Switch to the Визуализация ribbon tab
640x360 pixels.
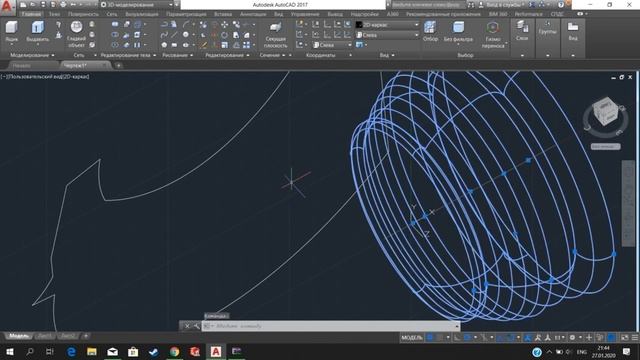click(x=142, y=14)
